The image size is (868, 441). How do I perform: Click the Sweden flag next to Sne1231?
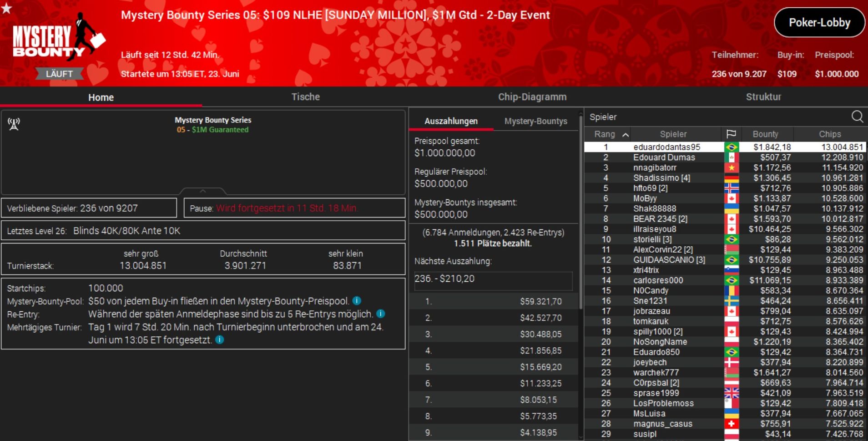point(732,301)
